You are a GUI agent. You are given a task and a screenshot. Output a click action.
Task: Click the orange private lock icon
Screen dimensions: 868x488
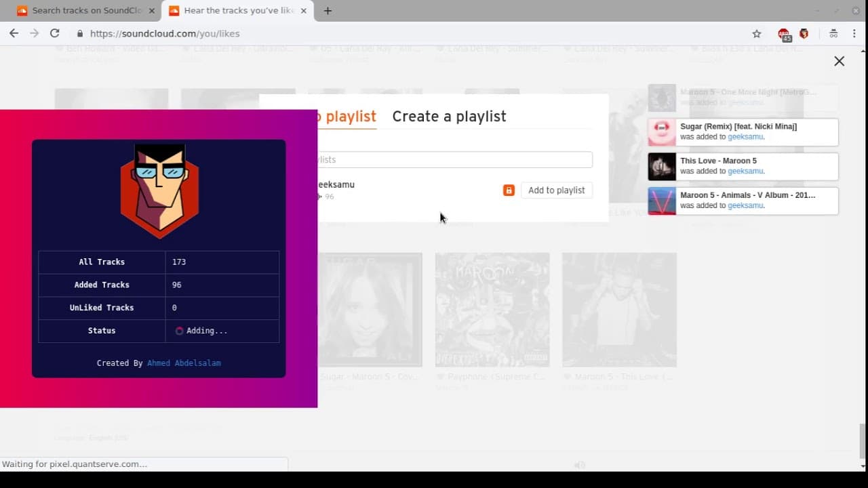pos(509,190)
